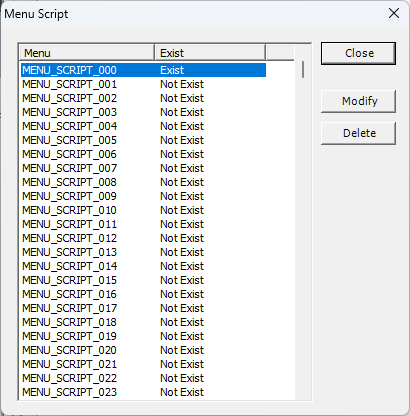This screenshot has width=410, height=416.
Task: Select the MENU_SCRIPT_017 entry
Action: coord(143,308)
